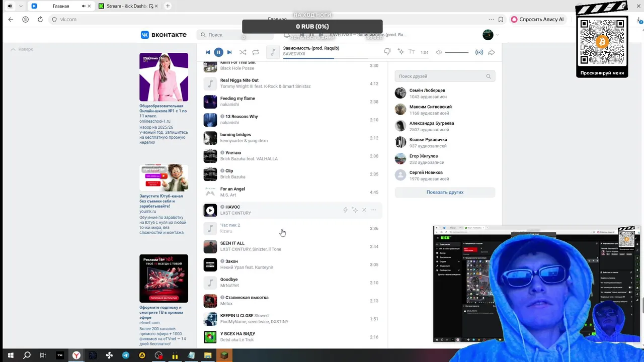Play 13 Reasons Why track
Screen dimensions: 644x362
(x=210, y=120)
